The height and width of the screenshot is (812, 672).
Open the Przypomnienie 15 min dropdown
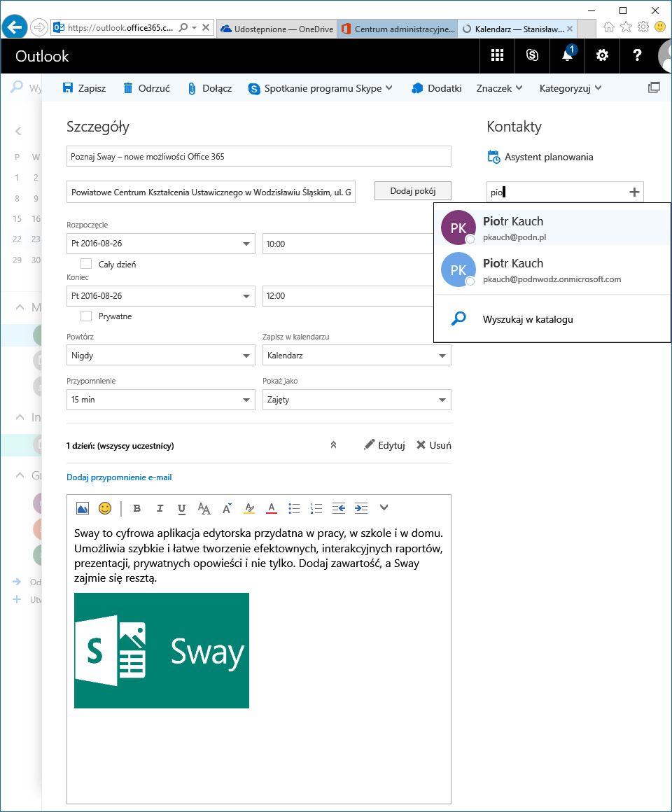[x=160, y=400]
